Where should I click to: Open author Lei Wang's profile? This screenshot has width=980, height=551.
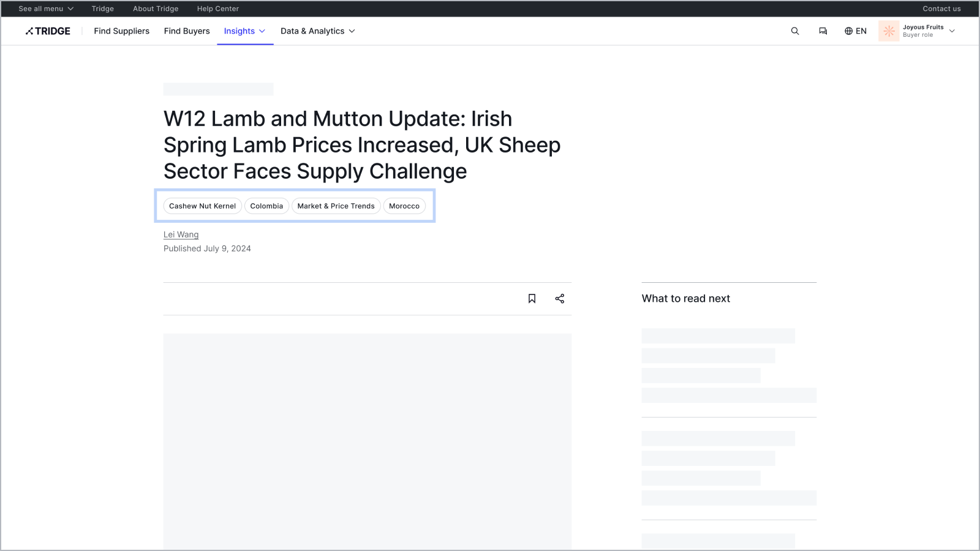pyautogui.click(x=181, y=234)
